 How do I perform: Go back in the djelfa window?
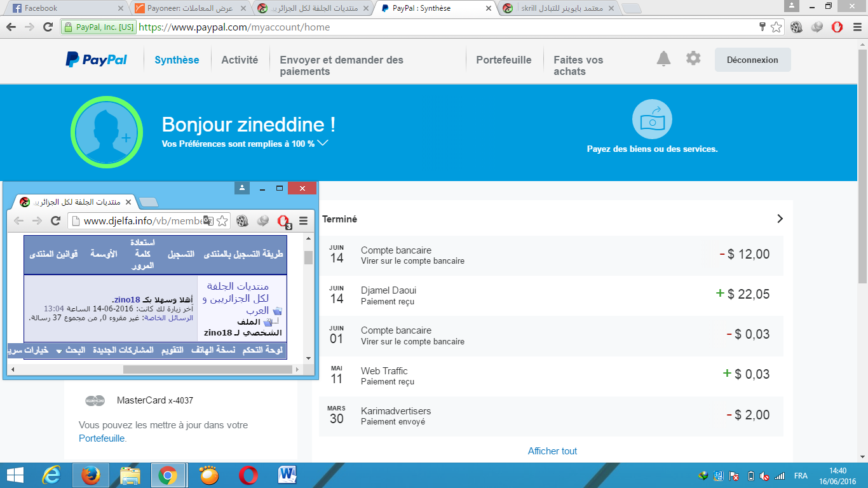18,220
